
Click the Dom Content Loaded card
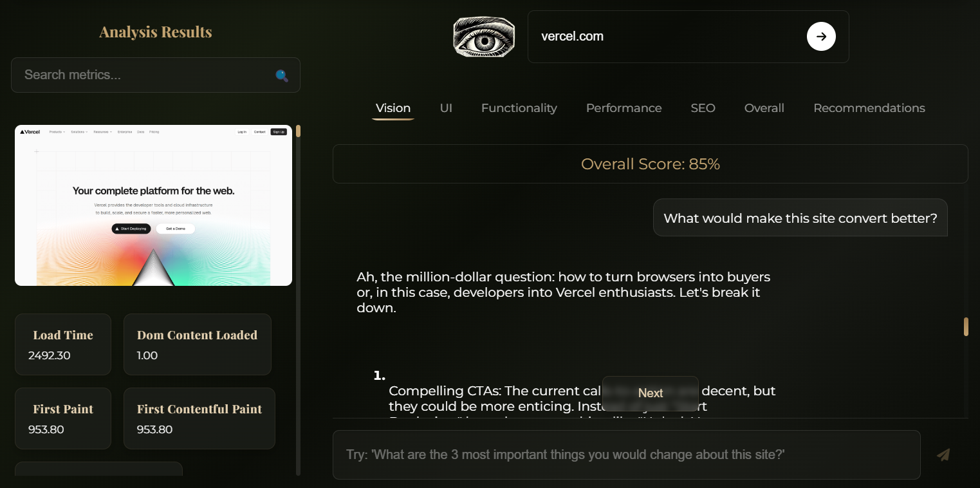tap(198, 344)
